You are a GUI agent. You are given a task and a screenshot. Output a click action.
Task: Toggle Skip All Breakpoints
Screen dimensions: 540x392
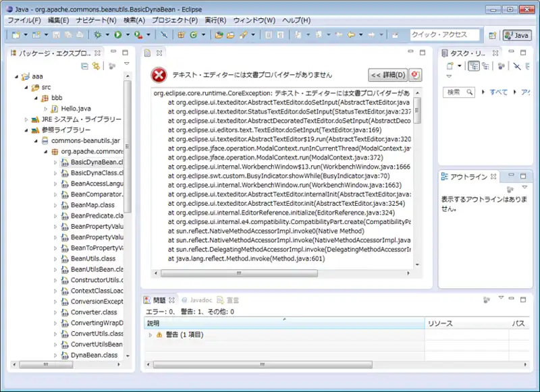coord(164,35)
